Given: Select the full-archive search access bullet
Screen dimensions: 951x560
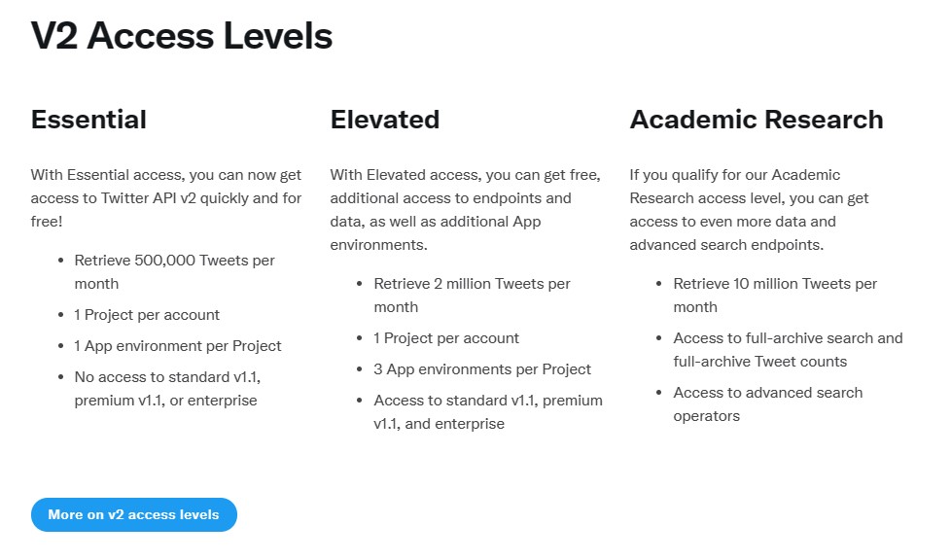Looking at the screenshot, I should [788, 349].
